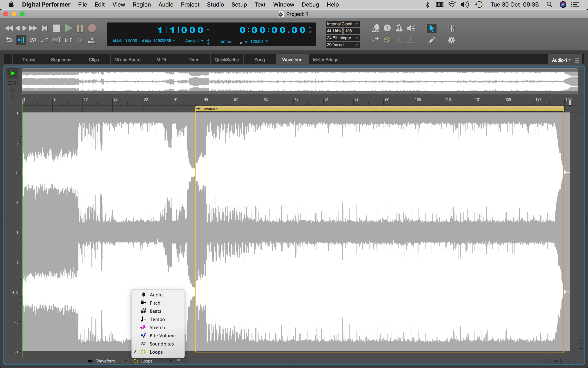Click the waveform amplitude scale icon at right edge
The image size is (588, 368).
pos(581,342)
